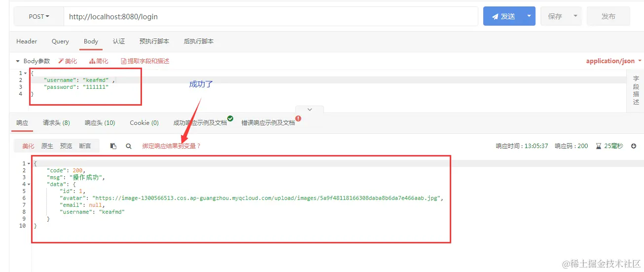Switch to the Query tab
This screenshot has width=644, height=272.
[x=61, y=41]
